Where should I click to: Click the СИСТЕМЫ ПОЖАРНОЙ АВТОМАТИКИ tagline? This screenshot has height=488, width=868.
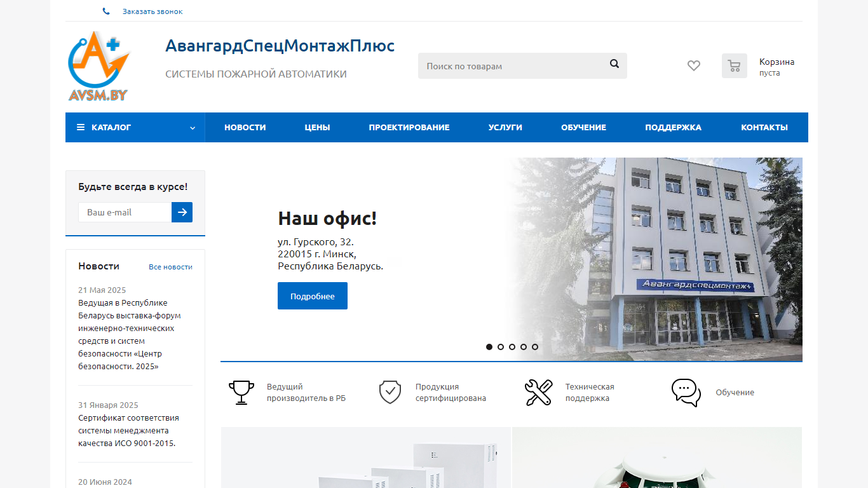(x=256, y=74)
